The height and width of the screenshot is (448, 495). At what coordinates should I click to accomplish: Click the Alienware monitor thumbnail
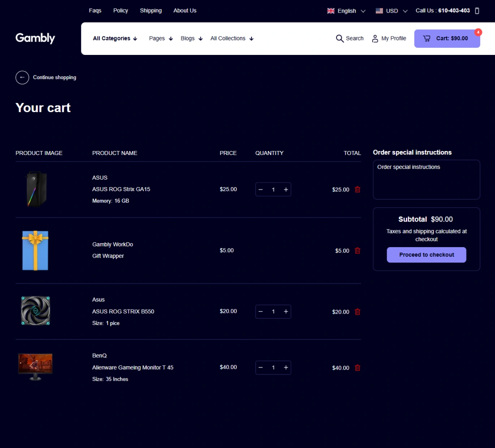point(35,367)
